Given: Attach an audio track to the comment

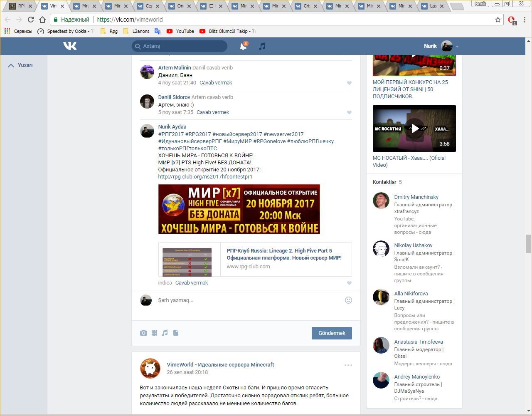Looking at the screenshot, I should tap(165, 333).
